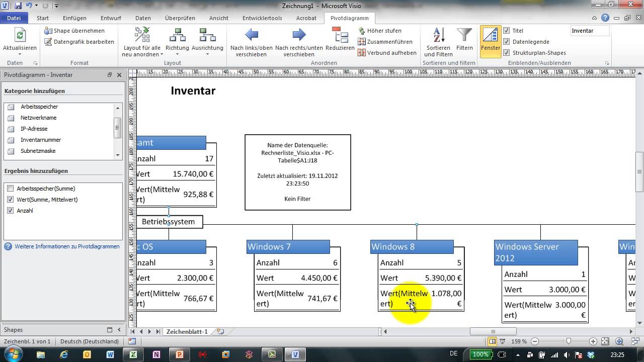The image size is (644, 362).
Task: Select the Windows 7 node
Action: (x=289, y=246)
